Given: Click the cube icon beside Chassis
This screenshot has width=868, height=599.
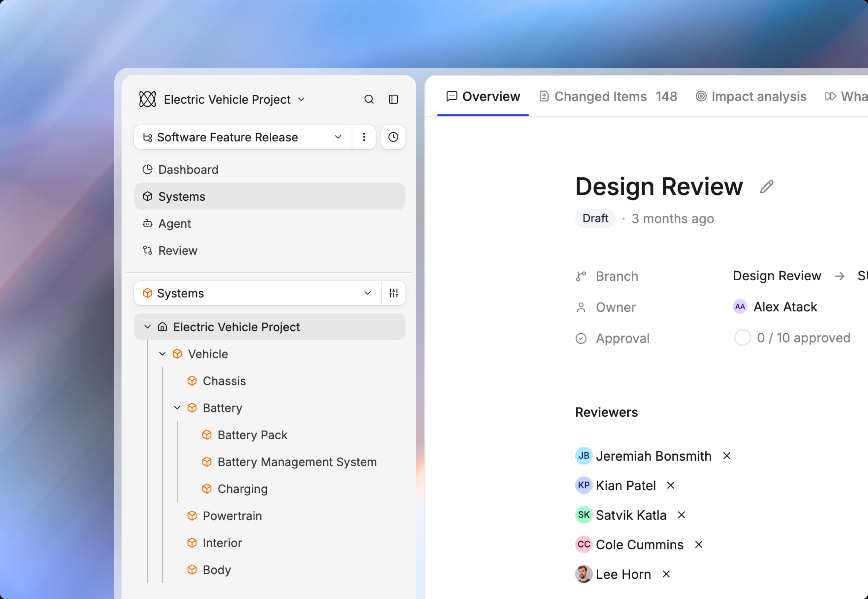Looking at the screenshot, I should click(x=192, y=381).
